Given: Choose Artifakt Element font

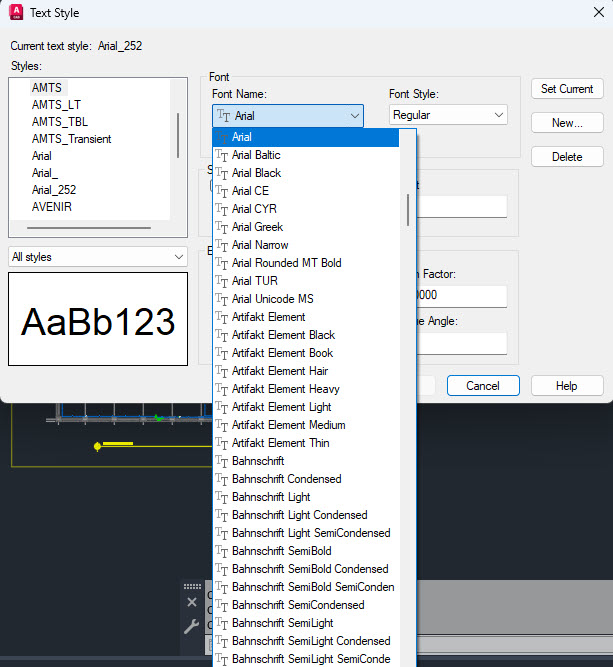Looking at the screenshot, I should click(306, 317).
